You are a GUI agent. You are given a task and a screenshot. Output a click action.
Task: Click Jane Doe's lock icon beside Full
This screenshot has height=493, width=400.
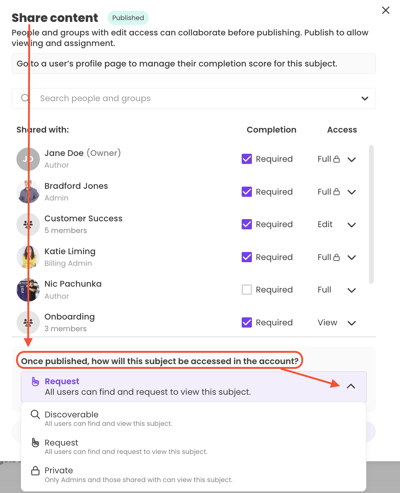(x=337, y=159)
